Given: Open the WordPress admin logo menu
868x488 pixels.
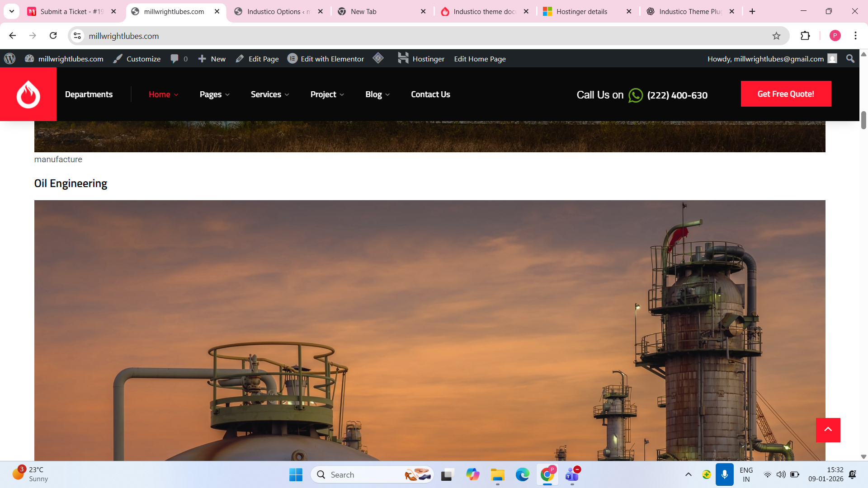Looking at the screenshot, I should 9,59.
